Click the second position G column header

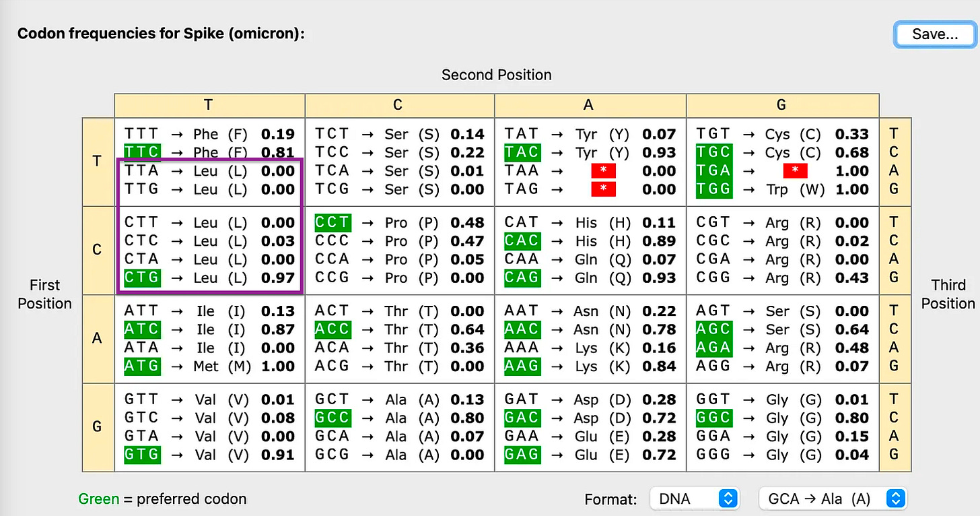coord(782,105)
